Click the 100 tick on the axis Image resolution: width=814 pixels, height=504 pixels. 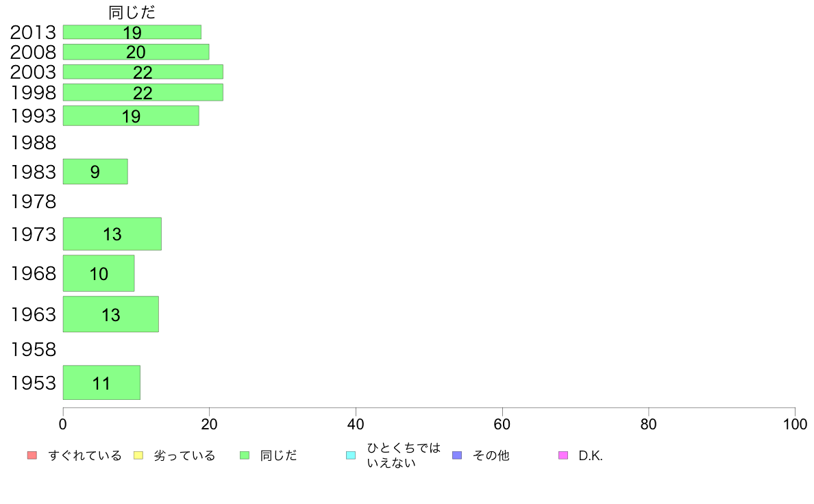tap(795, 425)
